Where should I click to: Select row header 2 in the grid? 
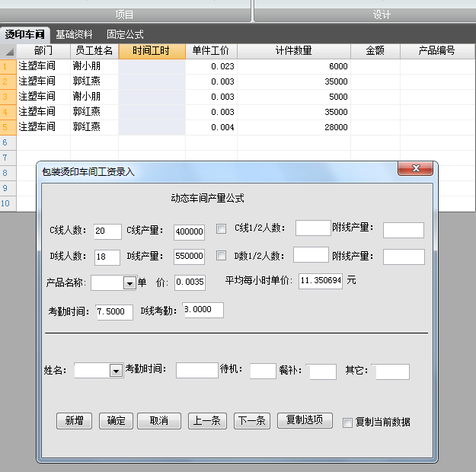pyautogui.click(x=8, y=81)
